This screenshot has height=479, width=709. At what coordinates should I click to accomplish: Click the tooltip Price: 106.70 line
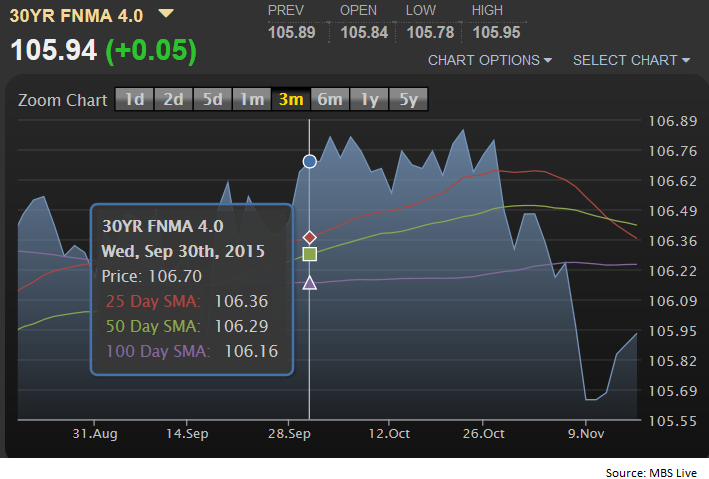pyautogui.click(x=151, y=276)
